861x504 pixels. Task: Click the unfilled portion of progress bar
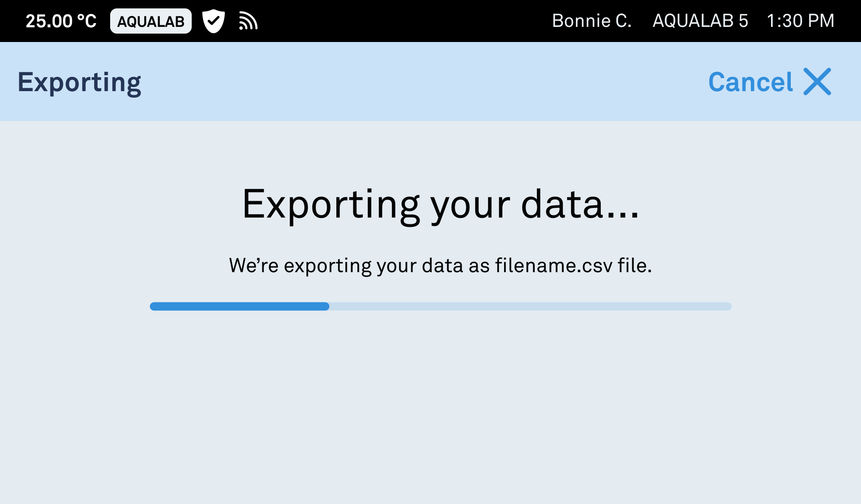point(531,306)
